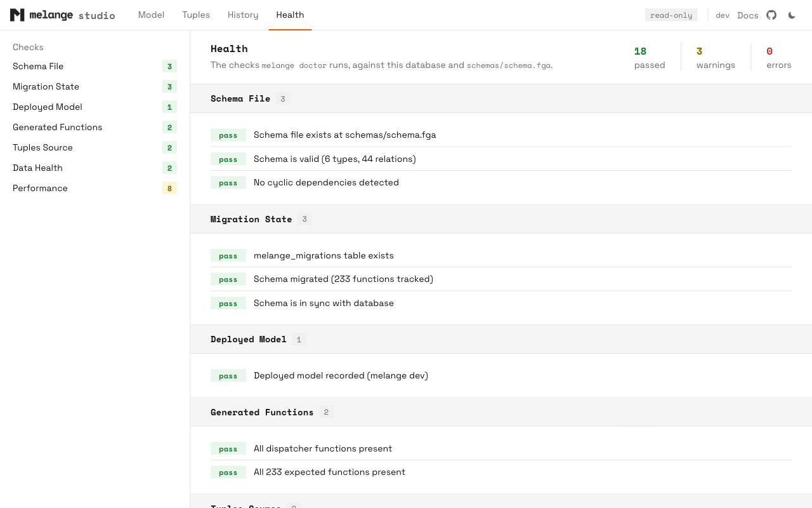The width and height of the screenshot is (812, 508).
Task: Jump to Deployed Model checks in sidebar
Action: (95, 107)
